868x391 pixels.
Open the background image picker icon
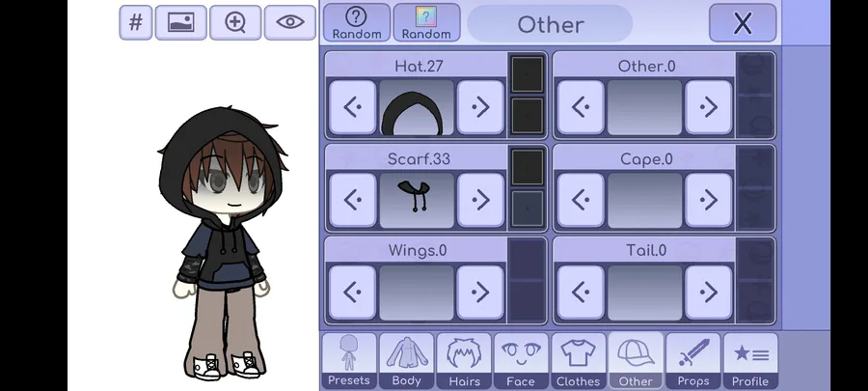(x=181, y=23)
